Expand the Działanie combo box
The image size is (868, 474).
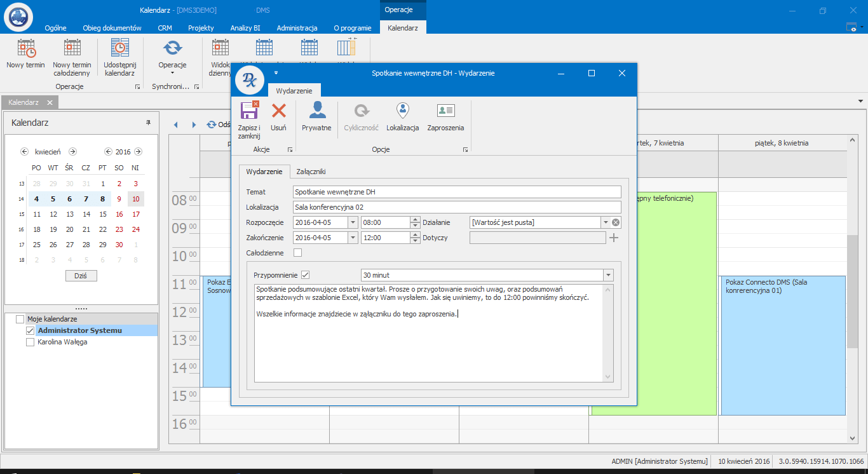pyautogui.click(x=606, y=222)
